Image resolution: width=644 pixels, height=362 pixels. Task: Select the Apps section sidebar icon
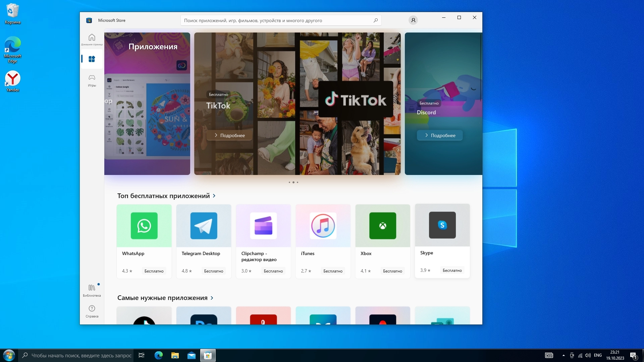92,59
